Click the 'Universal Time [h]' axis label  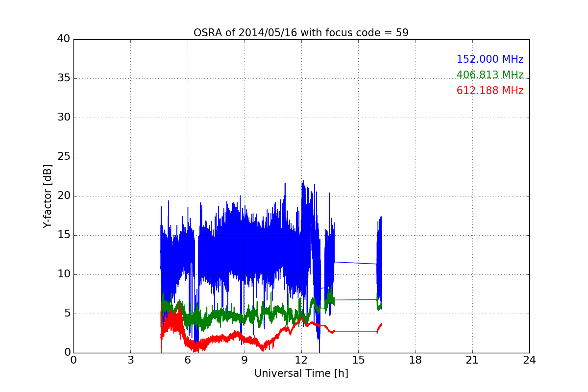click(x=301, y=373)
